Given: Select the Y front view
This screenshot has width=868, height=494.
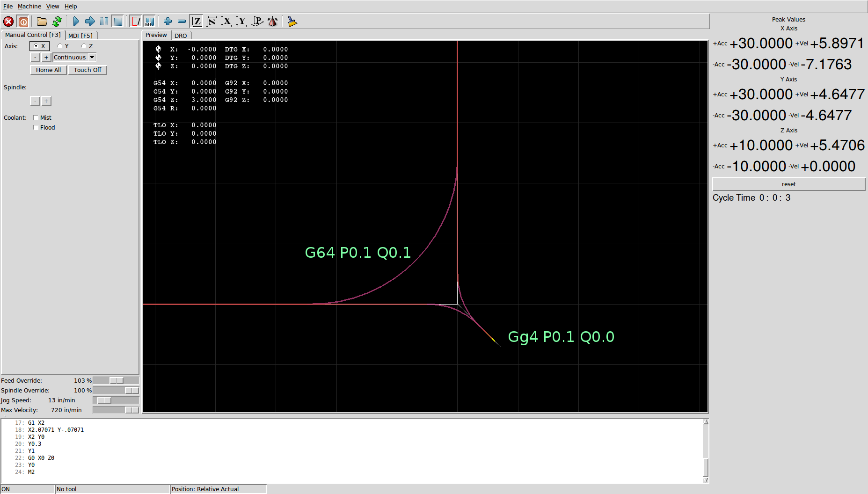Looking at the screenshot, I should click(241, 22).
